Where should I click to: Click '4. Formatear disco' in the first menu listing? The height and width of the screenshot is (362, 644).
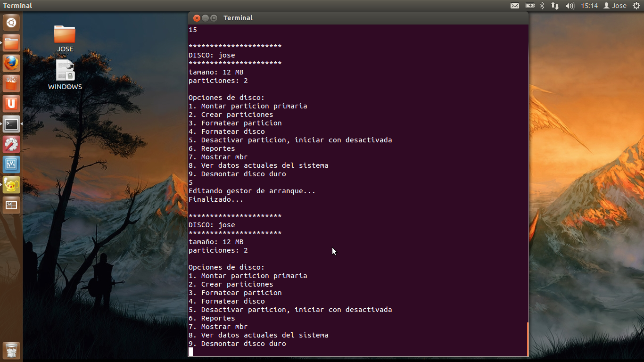(226, 132)
